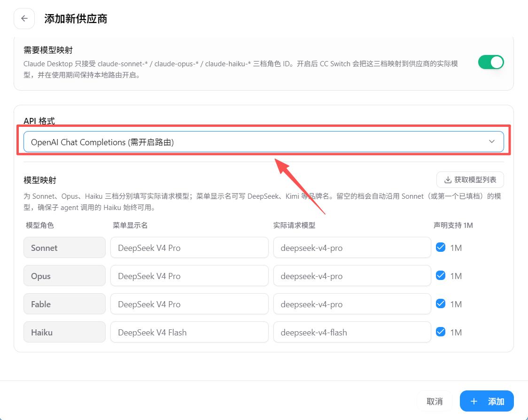The height and width of the screenshot is (420, 528).
Task: Click the Sonnet role field
Action: pos(64,248)
